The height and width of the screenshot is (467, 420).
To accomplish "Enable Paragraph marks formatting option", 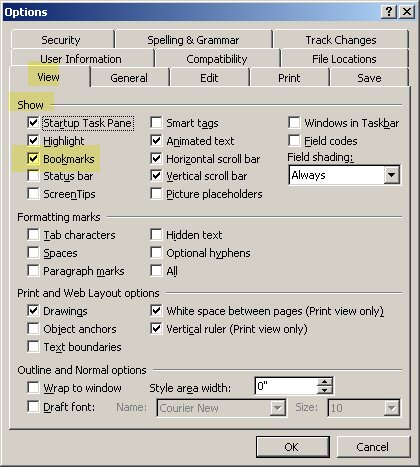I will coord(33,271).
